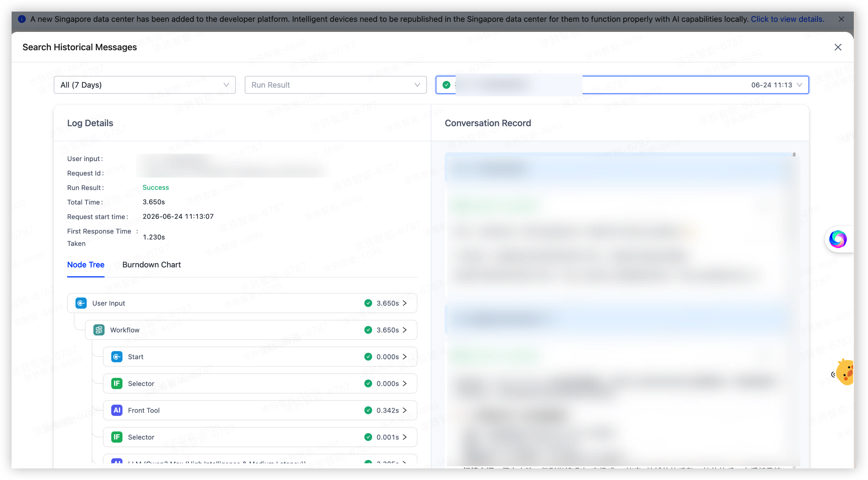868x480 pixels.
Task: Click success check icon of 0.000s Selector
Action: click(x=368, y=383)
